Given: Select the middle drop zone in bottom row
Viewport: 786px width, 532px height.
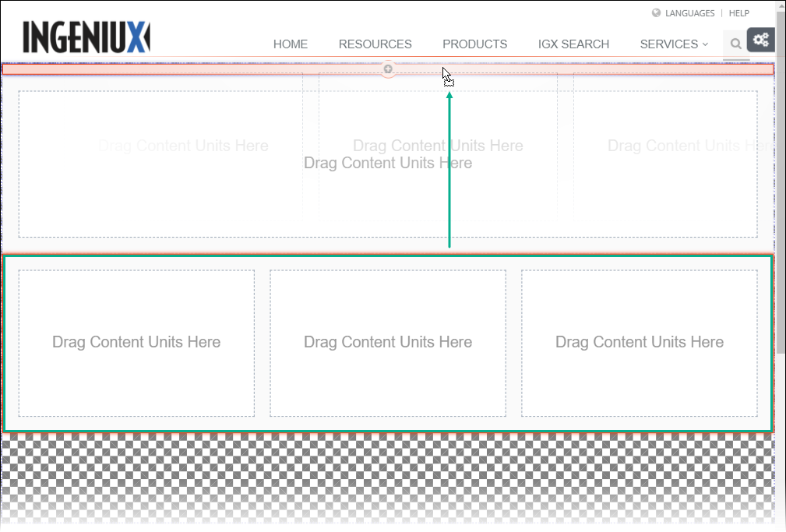Looking at the screenshot, I should point(388,343).
